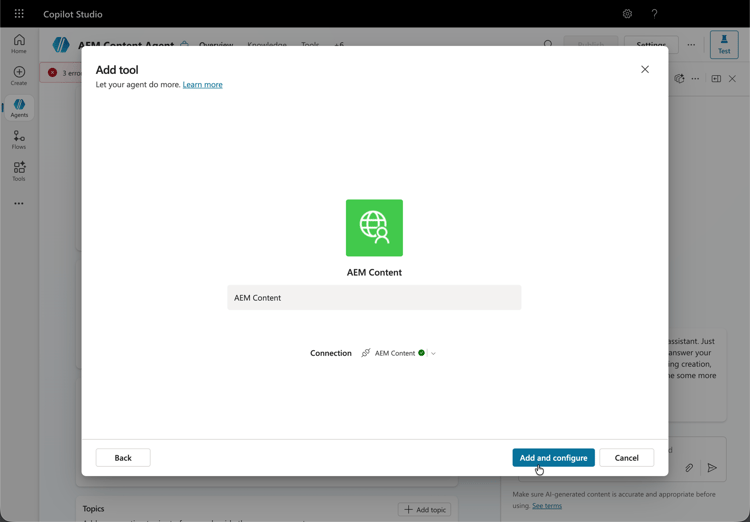Click the Connection label
750x522 pixels.
pos(331,353)
